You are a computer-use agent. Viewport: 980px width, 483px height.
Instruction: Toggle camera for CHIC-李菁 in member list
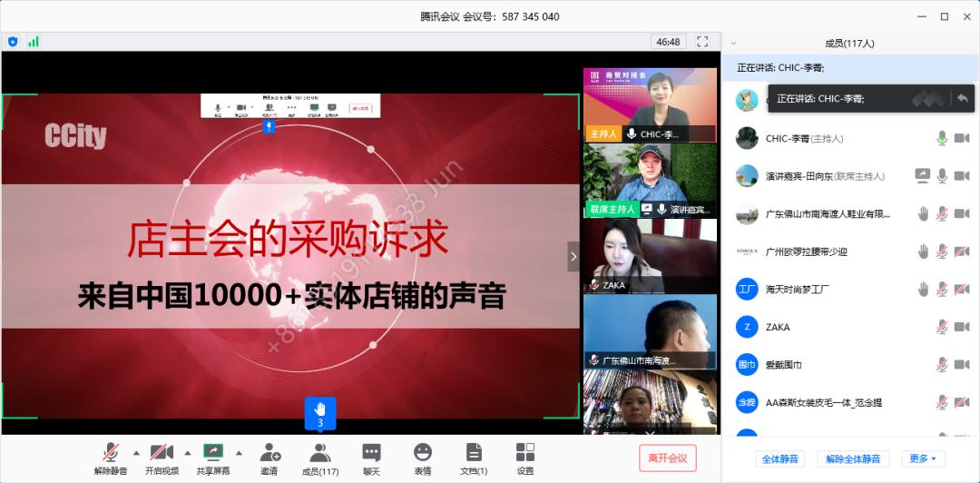point(962,138)
